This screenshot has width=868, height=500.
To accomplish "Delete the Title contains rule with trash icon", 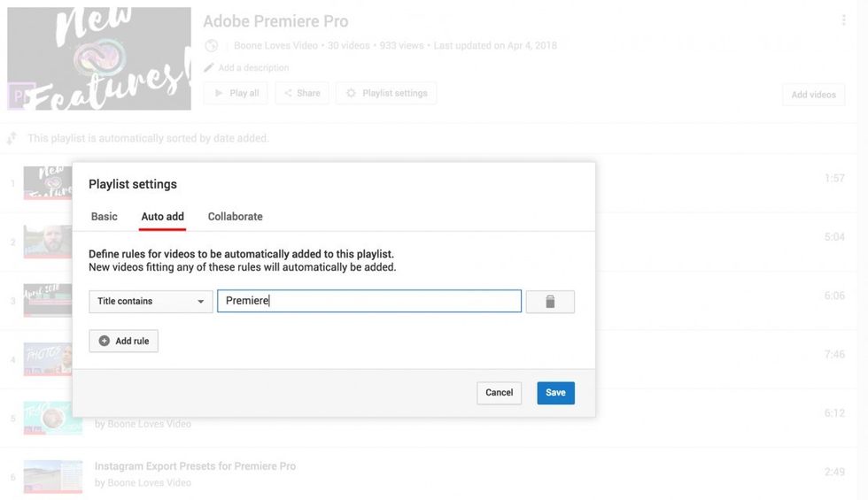I will click(550, 302).
